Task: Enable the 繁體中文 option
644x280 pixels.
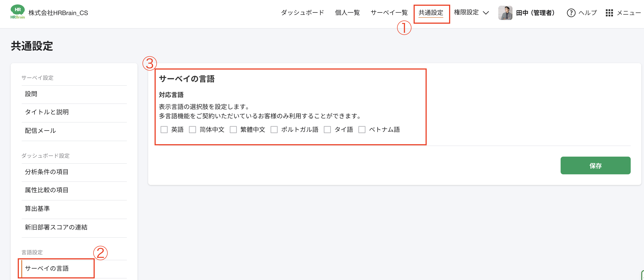Action: (x=234, y=130)
